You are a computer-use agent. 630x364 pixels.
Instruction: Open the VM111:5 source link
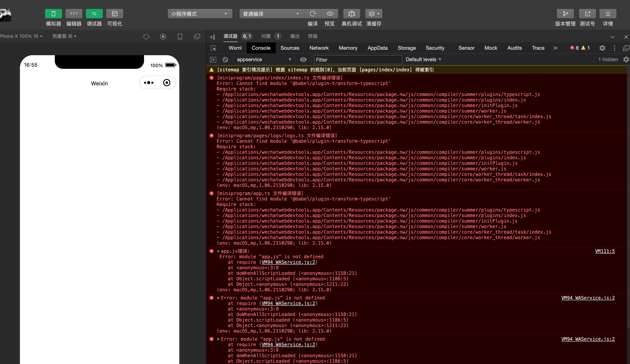pos(605,251)
